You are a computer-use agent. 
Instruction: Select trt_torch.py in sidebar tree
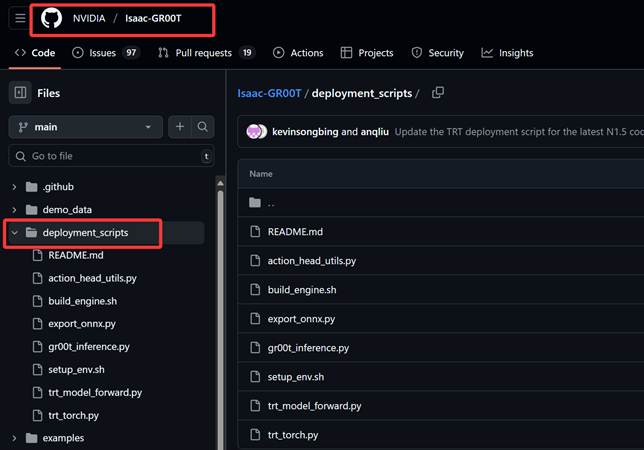(x=73, y=415)
